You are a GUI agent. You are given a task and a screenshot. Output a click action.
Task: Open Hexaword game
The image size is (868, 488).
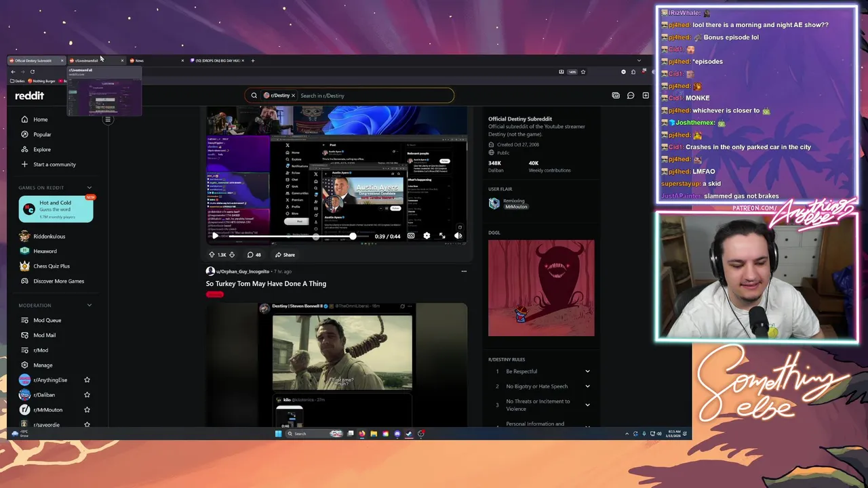45,251
